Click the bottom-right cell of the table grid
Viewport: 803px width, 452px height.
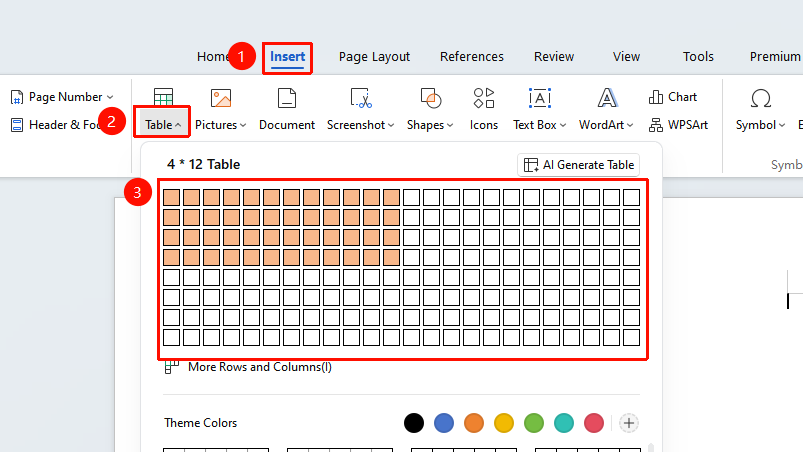pyautogui.click(x=631, y=337)
